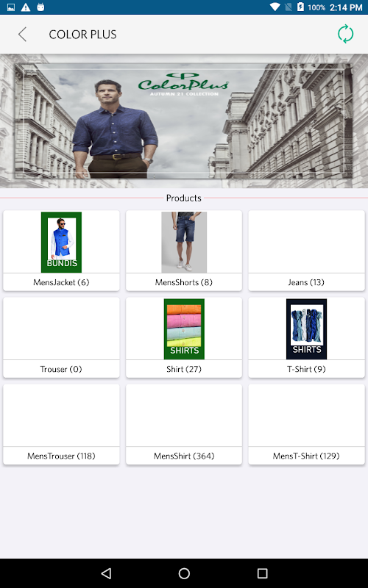The height and width of the screenshot is (588, 368).
Task: Tap the Products section heading
Action: pos(183,198)
